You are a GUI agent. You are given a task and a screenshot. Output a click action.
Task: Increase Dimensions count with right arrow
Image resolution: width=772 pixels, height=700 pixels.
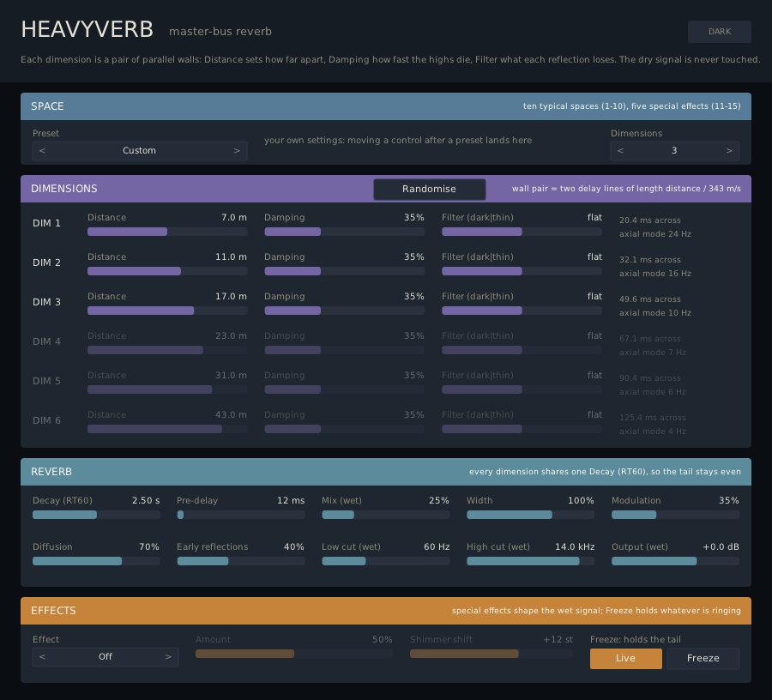coord(729,151)
